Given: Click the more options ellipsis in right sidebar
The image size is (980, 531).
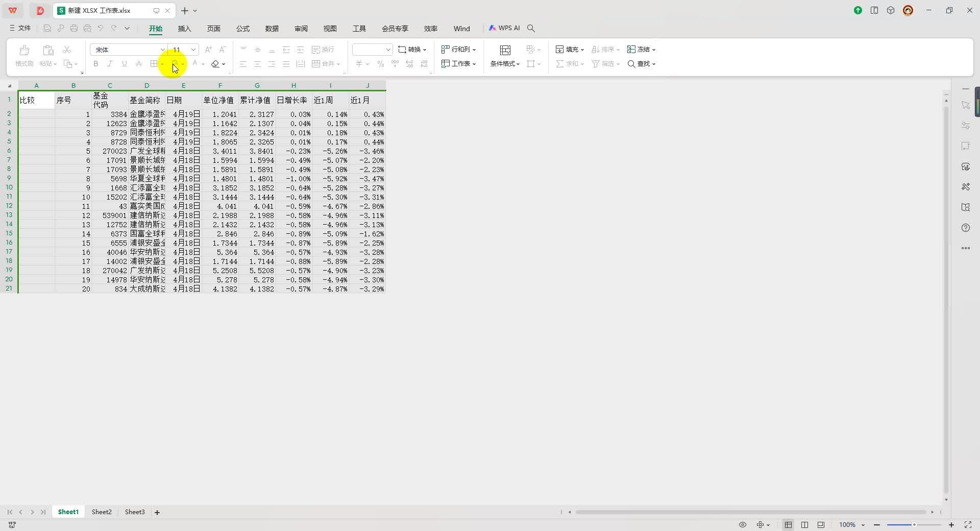Looking at the screenshot, I should [x=966, y=248].
